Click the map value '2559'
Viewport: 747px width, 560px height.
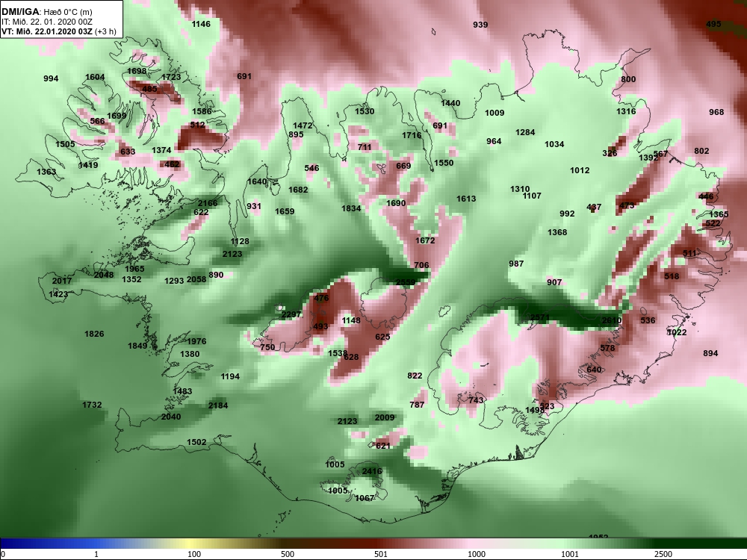[x=406, y=282]
